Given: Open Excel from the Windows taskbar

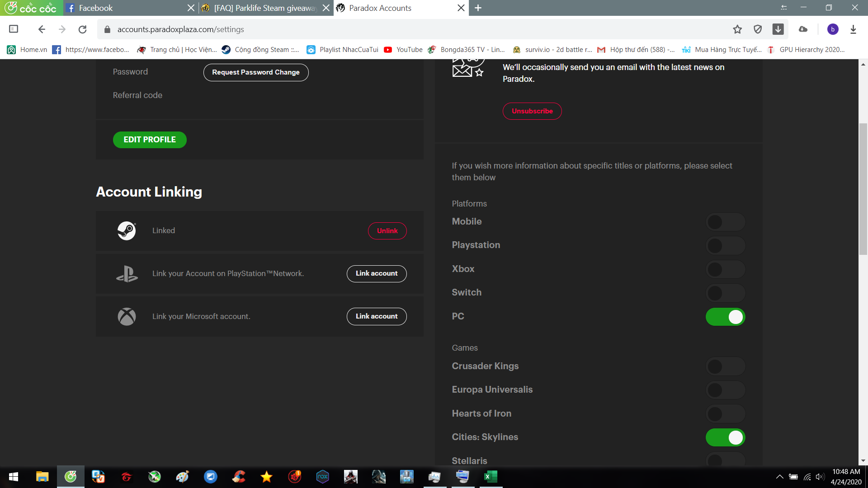Looking at the screenshot, I should click(x=491, y=477).
